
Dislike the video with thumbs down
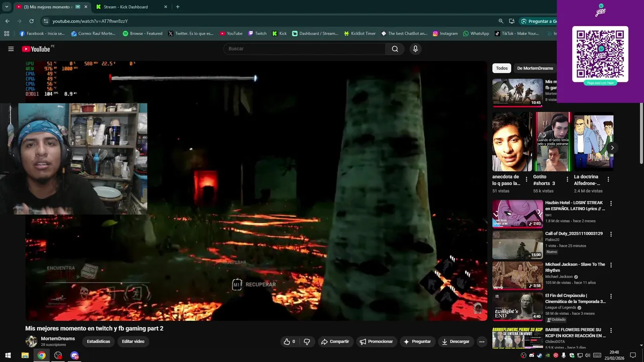tap(307, 341)
